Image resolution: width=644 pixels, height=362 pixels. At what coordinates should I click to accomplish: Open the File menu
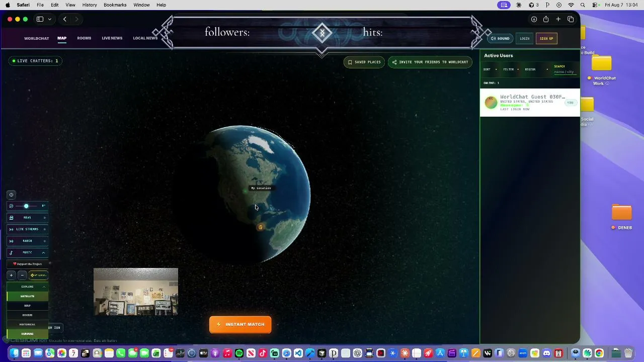[x=40, y=5]
